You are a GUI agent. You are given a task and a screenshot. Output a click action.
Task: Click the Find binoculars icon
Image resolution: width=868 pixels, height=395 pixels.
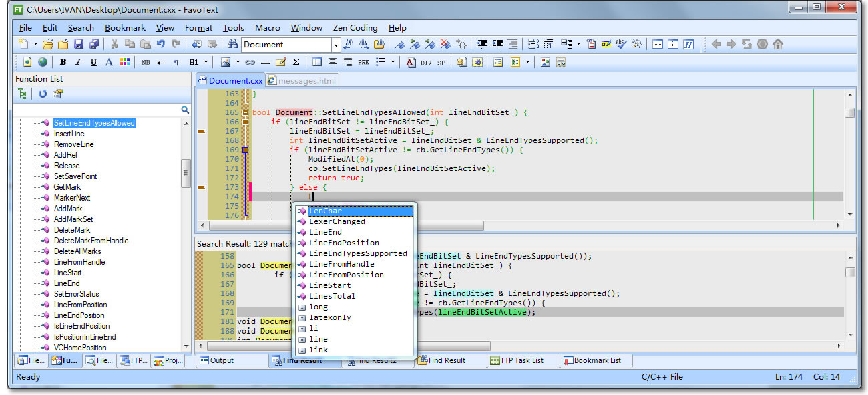[232, 45]
